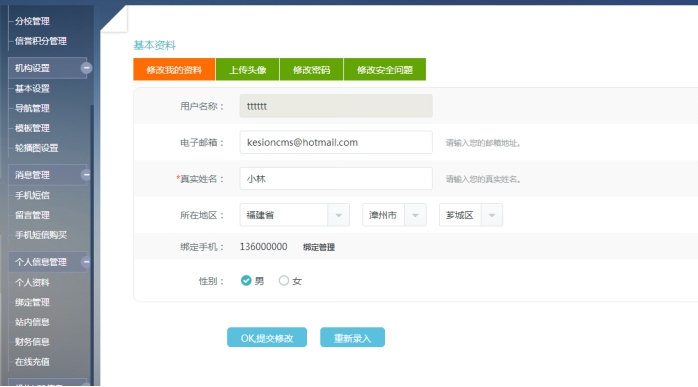Image resolution: width=698 pixels, height=387 pixels.
Task: Open the 福建省 province dropdown
Action: point(294,215)
